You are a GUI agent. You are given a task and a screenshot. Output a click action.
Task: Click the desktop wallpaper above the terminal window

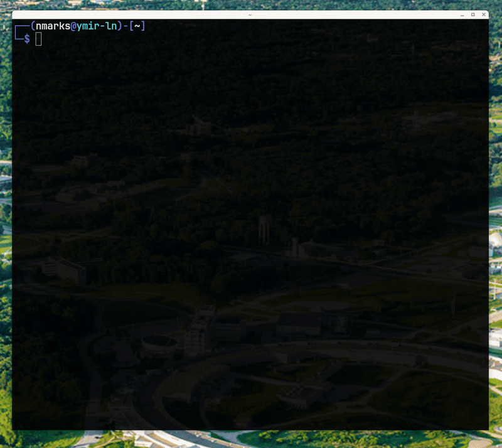[251, 4]
